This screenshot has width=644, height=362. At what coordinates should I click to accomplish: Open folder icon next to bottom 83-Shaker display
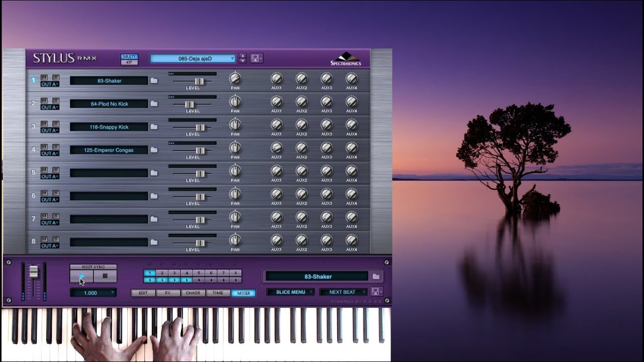(x=376, y=277)
